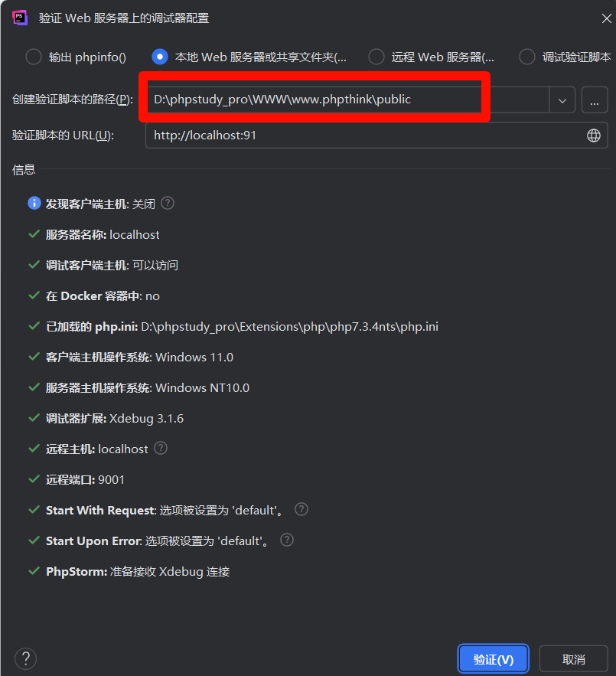Click the blue info icon for 发现客户端主机
The width and height of the screenshot is (616, 676).
(x=34, y=203)
